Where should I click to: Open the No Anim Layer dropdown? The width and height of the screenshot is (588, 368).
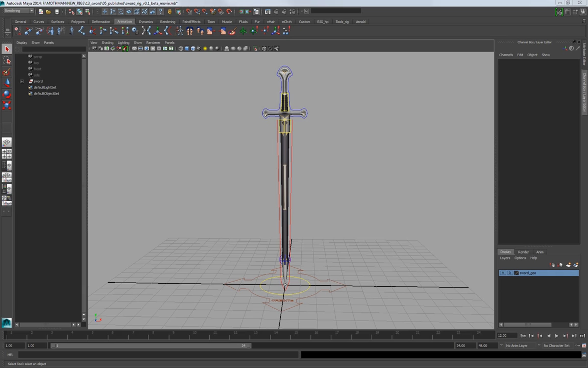point(516,345)
